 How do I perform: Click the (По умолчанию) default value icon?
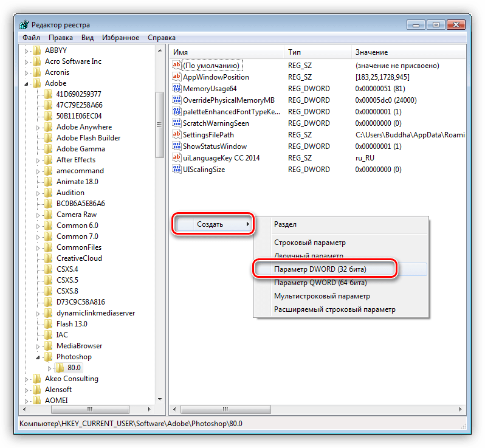177,65
